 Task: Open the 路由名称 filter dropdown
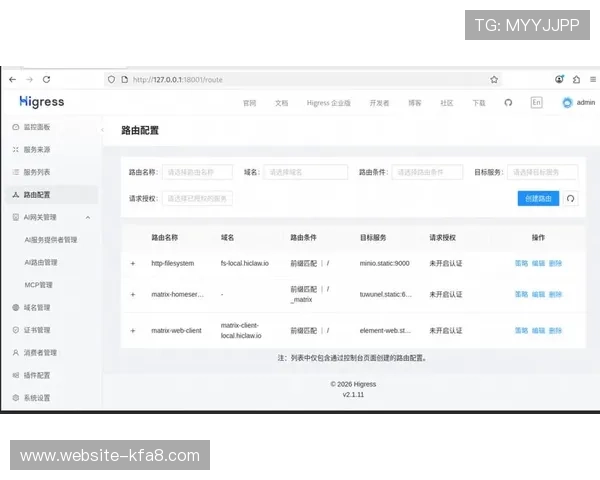tap(197, 172)
